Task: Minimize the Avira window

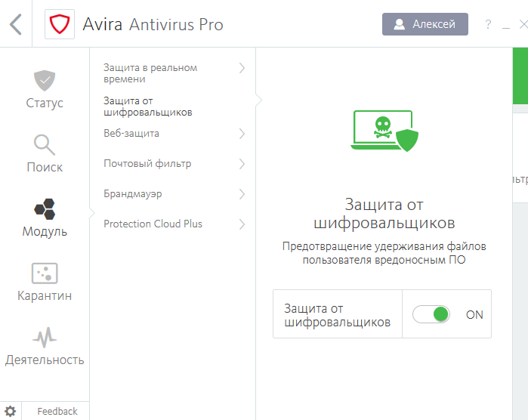Action: pos(506,27)
